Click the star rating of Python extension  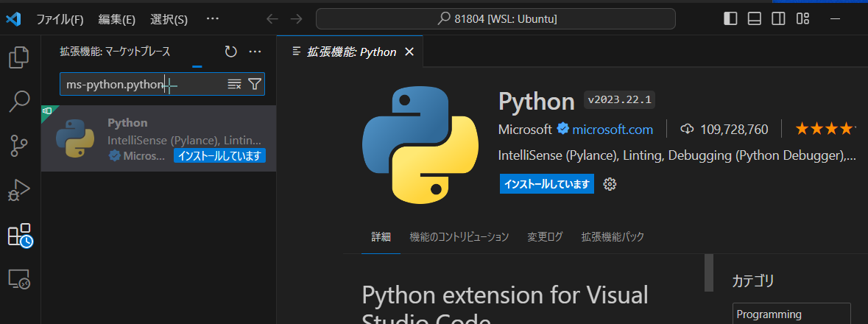[825, 130]
